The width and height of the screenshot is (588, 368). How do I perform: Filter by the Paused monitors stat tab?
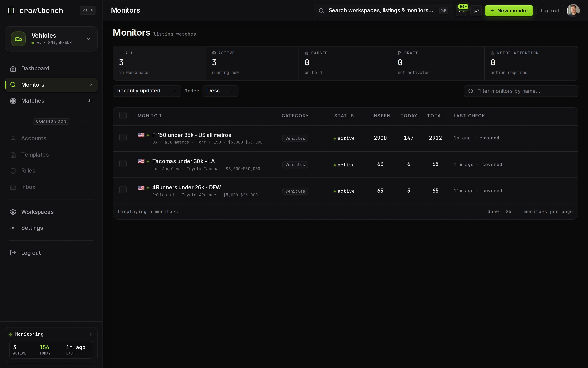[x=345, y=63]
